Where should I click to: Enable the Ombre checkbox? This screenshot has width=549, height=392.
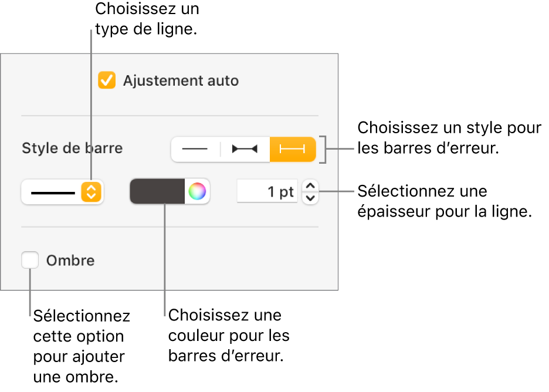tap(30, 260)
